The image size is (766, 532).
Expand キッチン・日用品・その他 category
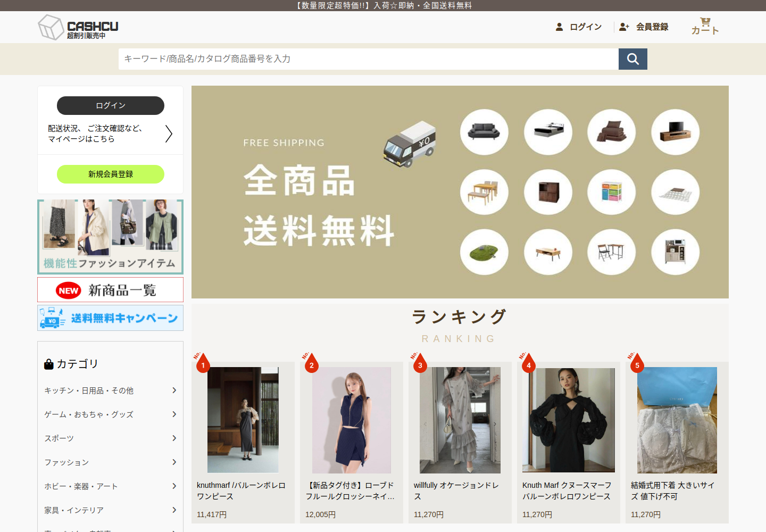click(x=110, y=390)
